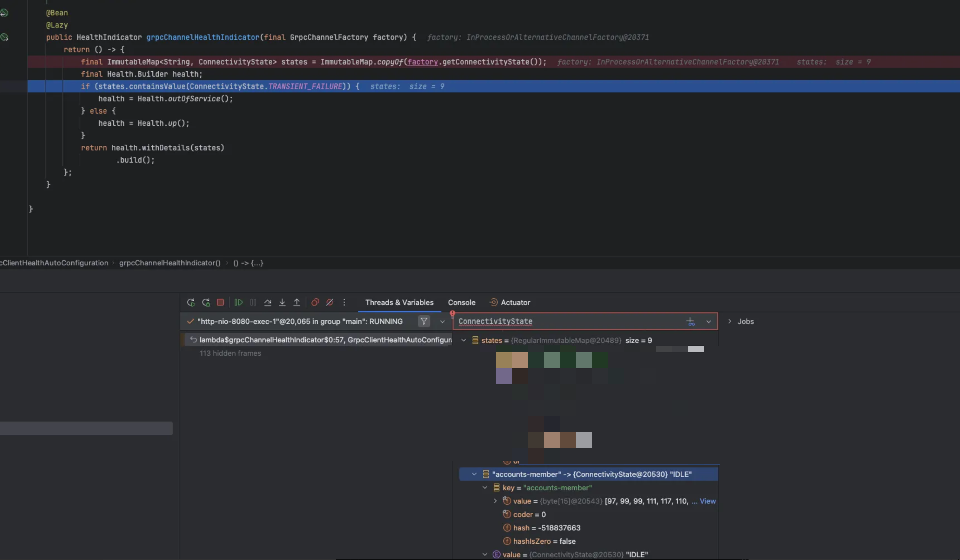Screen dimensions: 960x560
Task: Toggle Mute Breakpoints
Action: tap(330, 302)
